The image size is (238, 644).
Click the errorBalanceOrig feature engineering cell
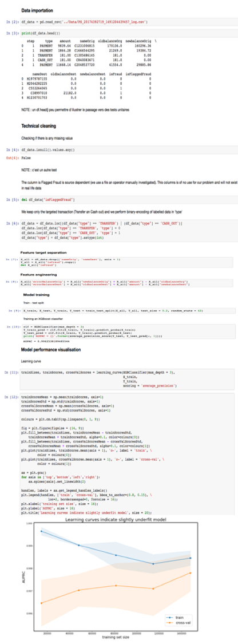[x=127, y=283]
